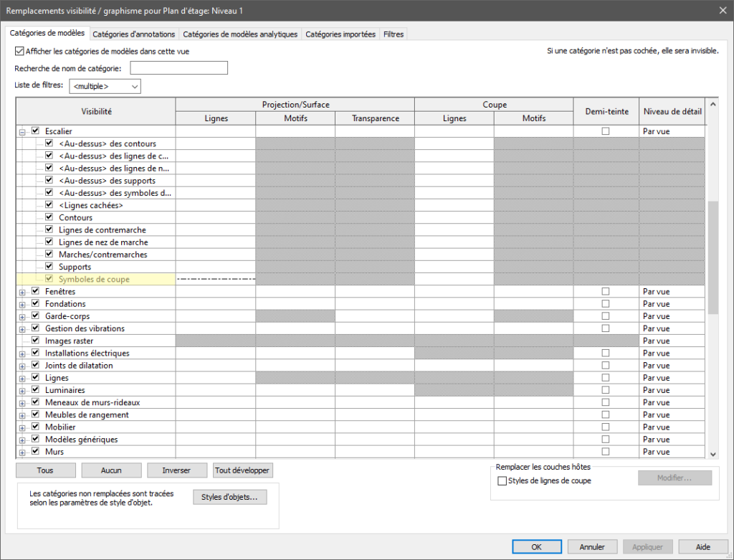Toggle Lignes de nez de marche visibility
The image size is (734, 560).
[x=49, y=242]
